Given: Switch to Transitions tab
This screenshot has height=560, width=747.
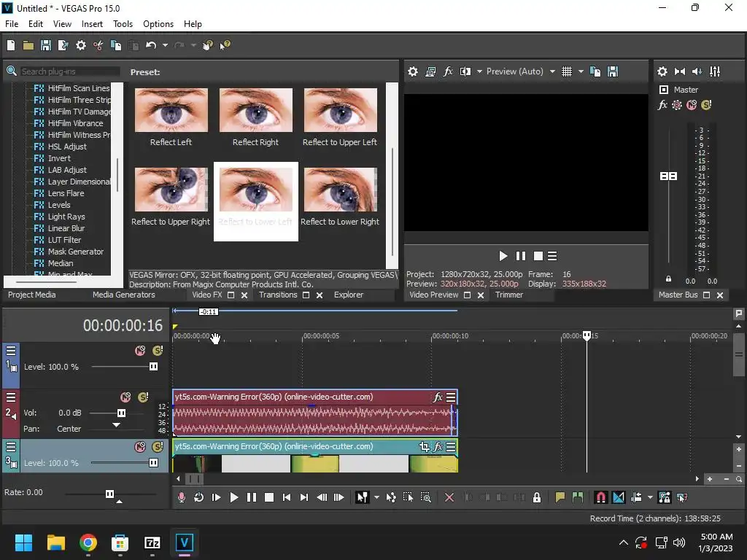Looking at the screenshot, I should [x=278, y=295].
